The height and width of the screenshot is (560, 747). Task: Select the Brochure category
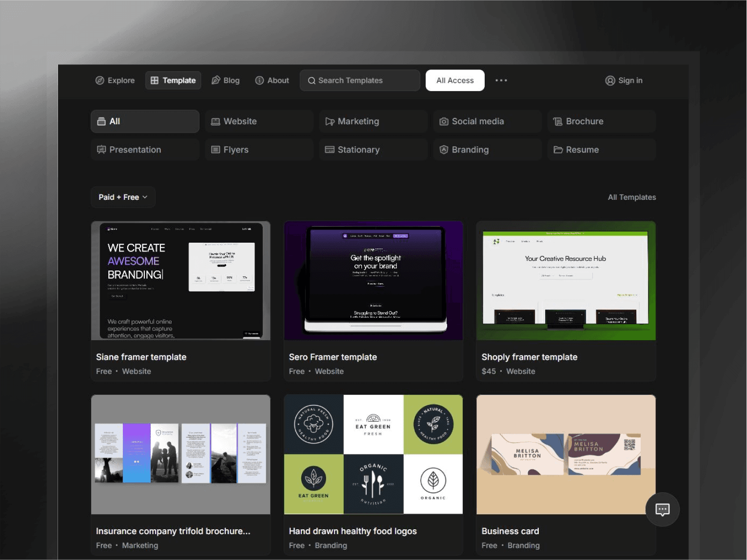point(601,121)
